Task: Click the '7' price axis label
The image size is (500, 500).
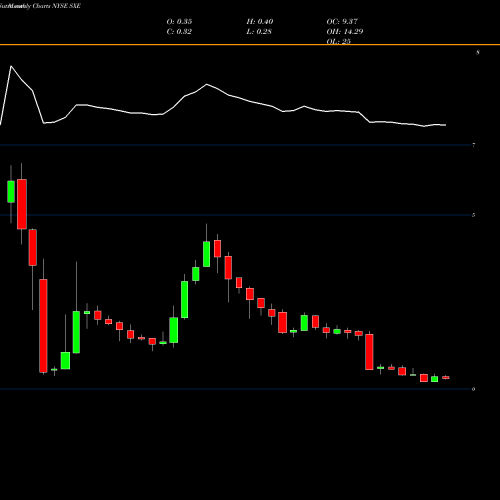Action: point(473,145)
